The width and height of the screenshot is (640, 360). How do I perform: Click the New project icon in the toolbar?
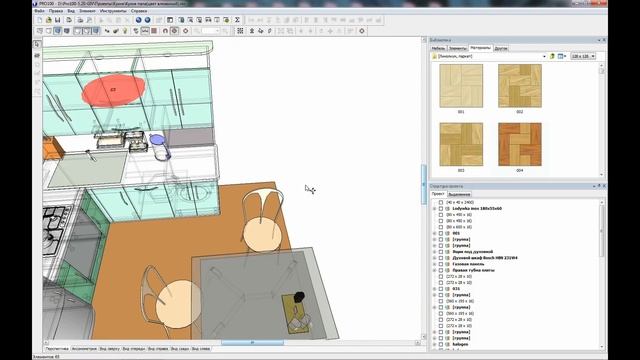click(x=40, y=20)
